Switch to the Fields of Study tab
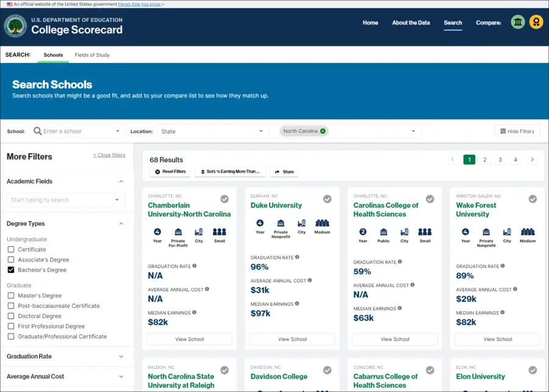Image resolution: width=549 pixels, height=392 pixels. coord(92,55)
